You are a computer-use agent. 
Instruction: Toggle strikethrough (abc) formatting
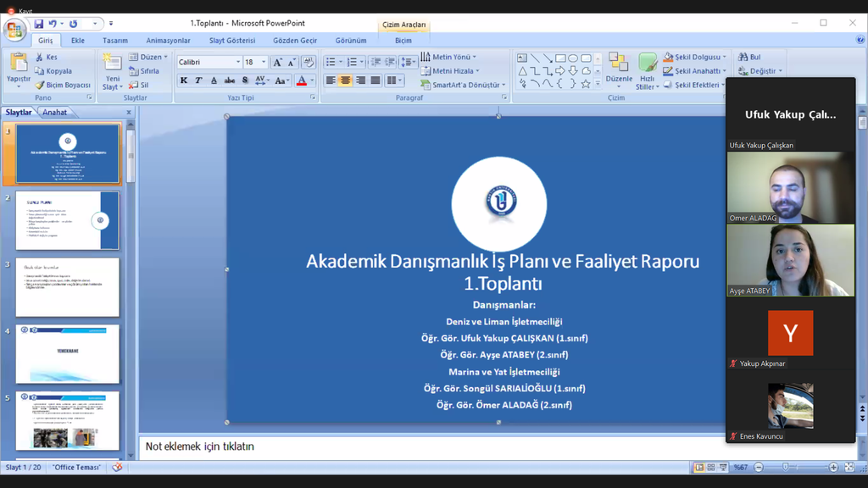[x=229, y=80]
